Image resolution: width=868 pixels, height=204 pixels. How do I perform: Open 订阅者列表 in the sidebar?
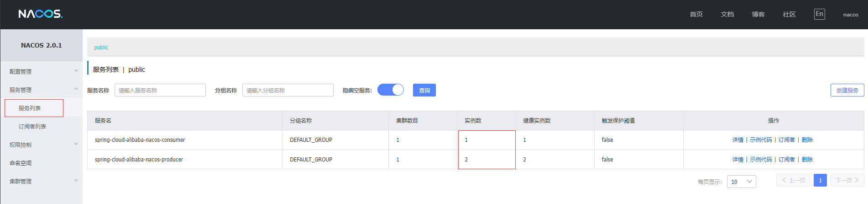[32, 126]
